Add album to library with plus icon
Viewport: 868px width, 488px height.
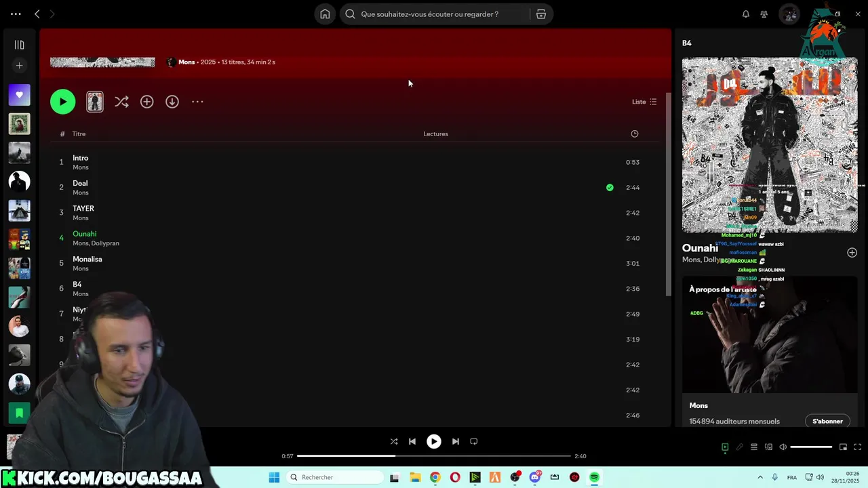[146, 102]
